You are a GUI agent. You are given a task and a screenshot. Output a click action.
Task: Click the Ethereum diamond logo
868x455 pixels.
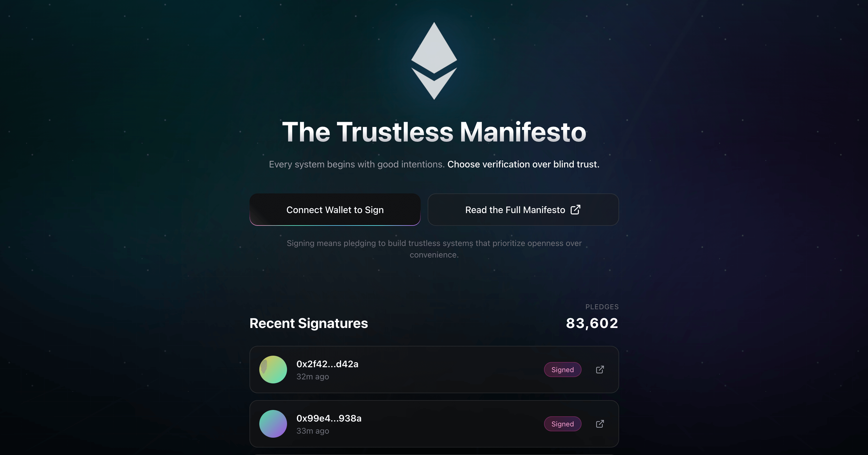(434, 61)
